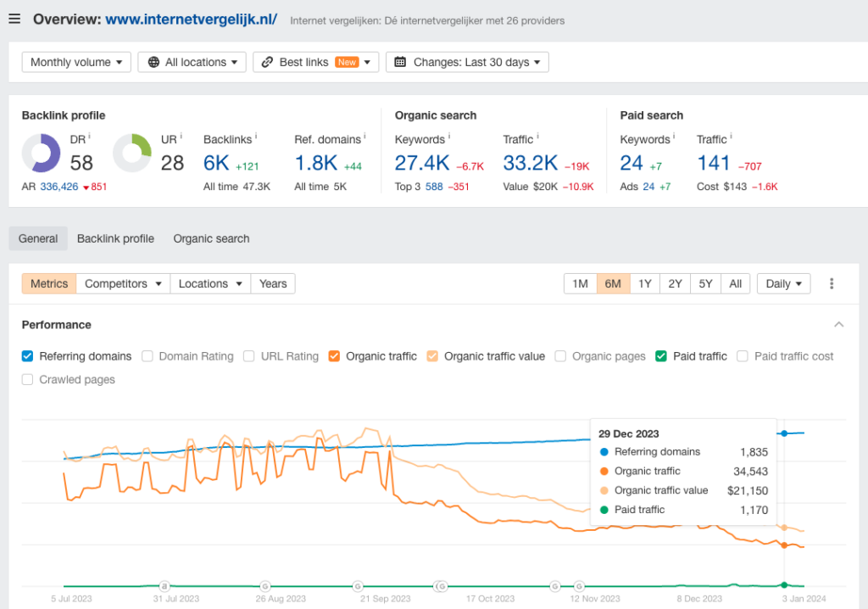Click the info icon next to Backlinks
The width and height of the screenshot is (868, 609).
256,136
